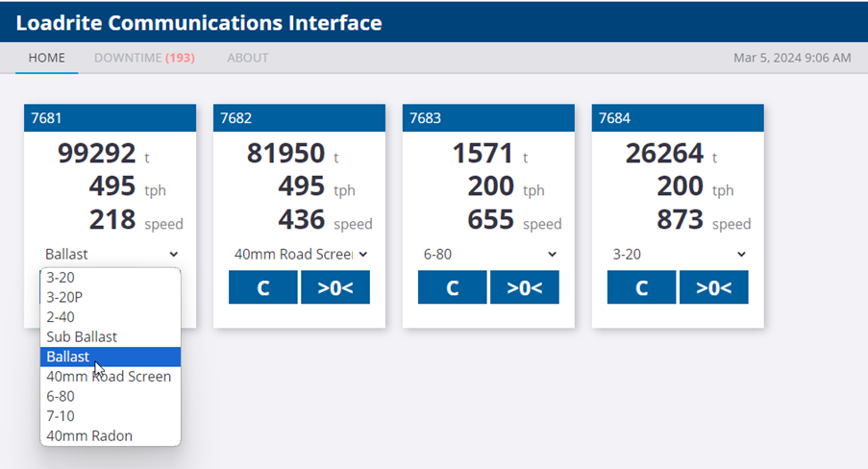Click the 7682 card header
Viewport: 868px width, 469px height.
(x=300, y=118)
